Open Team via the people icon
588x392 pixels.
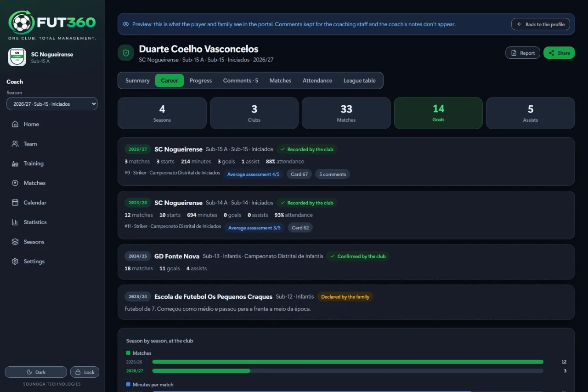(15, 144)
